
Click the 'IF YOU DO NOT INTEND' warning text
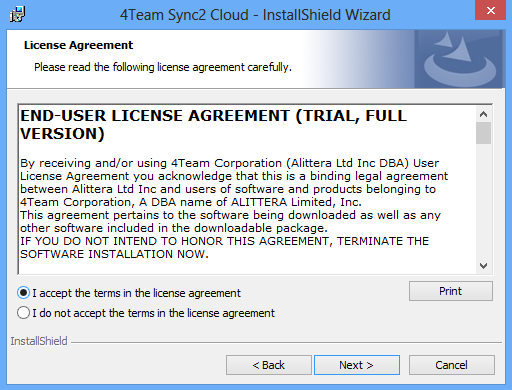224,247
